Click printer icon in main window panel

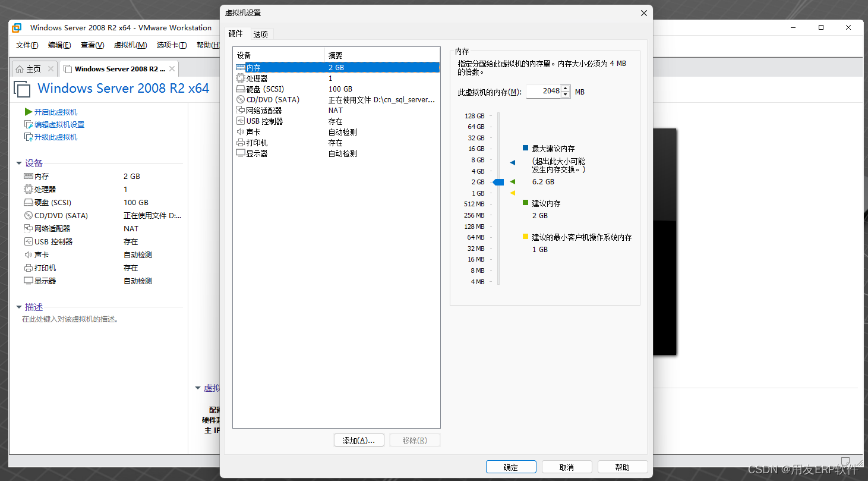pos(29,268)
